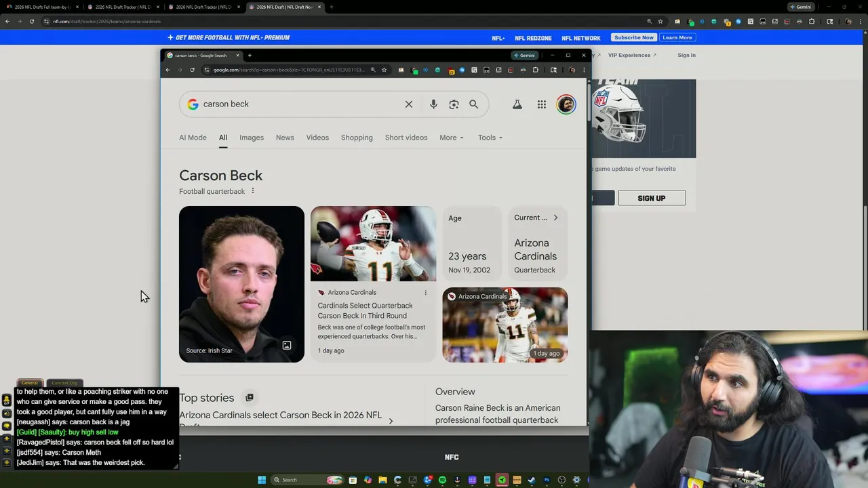
Task: Click the Carson Beck portrait photo
Action: (241, 284)
